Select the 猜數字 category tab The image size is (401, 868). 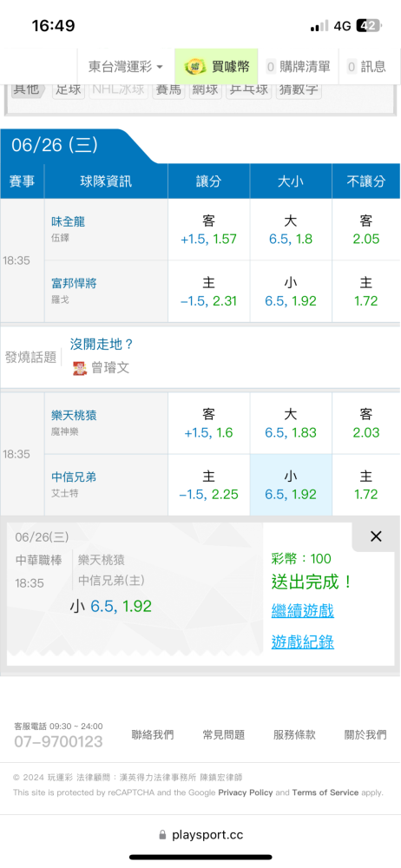(x=299, y=89)
